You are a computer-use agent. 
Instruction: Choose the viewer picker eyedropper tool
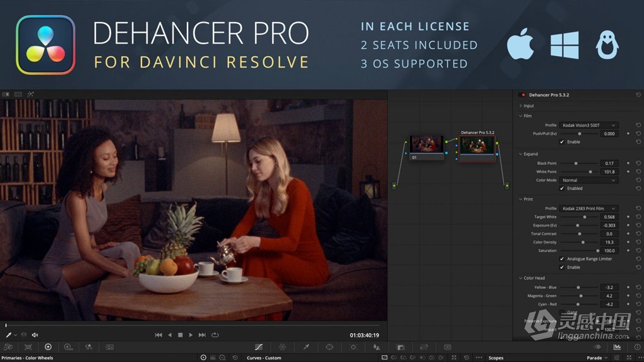coord(9,335)
